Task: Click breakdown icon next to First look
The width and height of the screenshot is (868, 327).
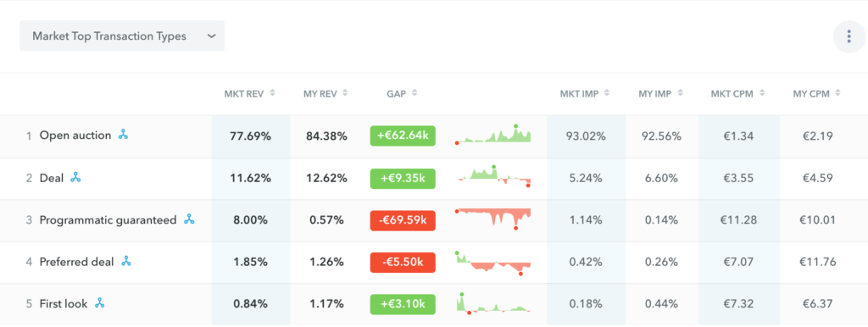Action: pyautogui.click(x=100, y=303)
